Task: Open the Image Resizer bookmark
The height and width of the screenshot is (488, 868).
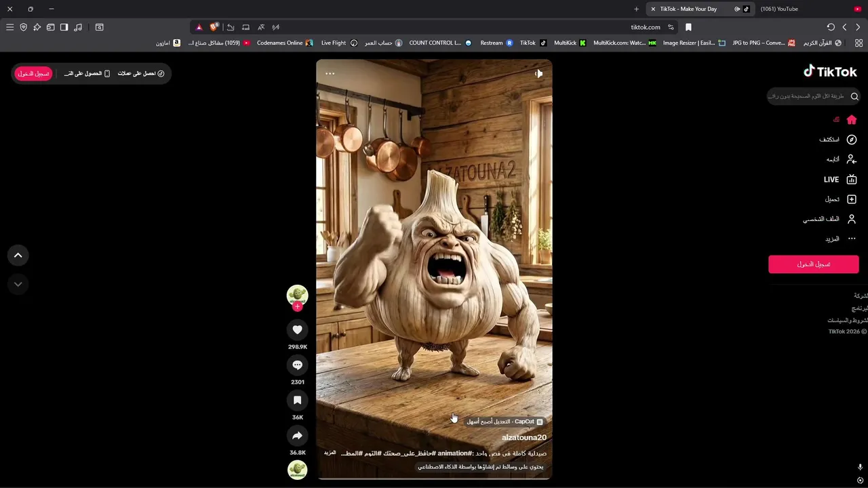Action: [694, 43]
